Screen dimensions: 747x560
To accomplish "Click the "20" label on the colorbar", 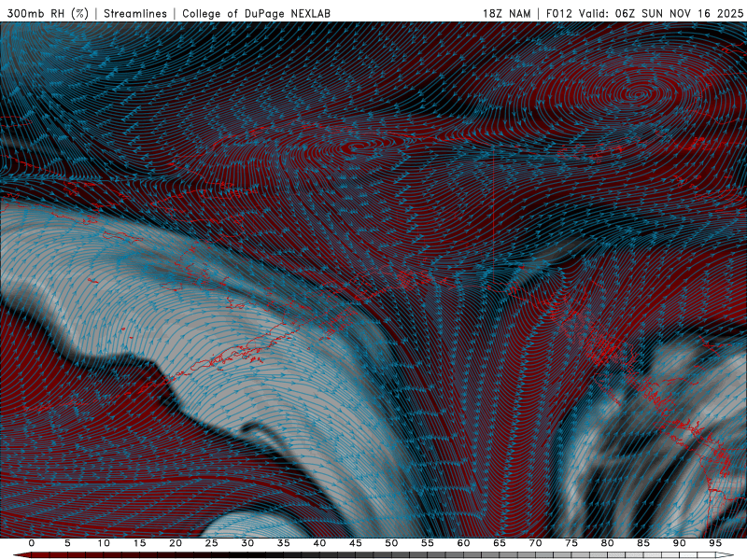I will coord(176,543).
